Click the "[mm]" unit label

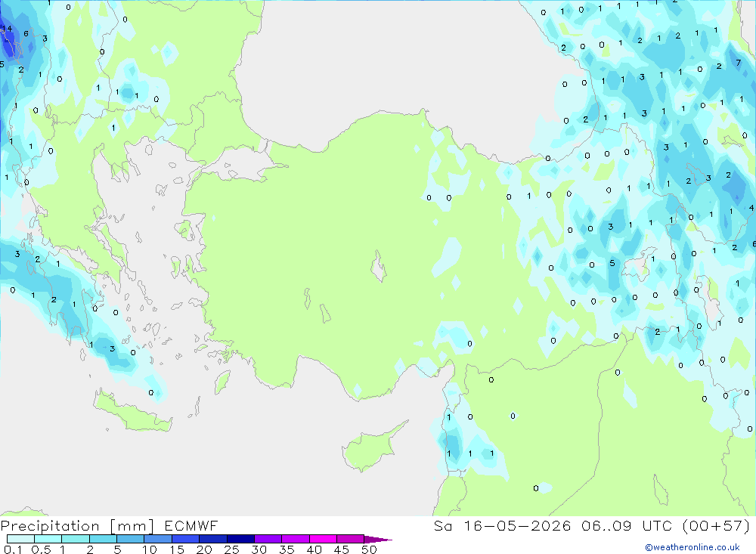[132, 526]
